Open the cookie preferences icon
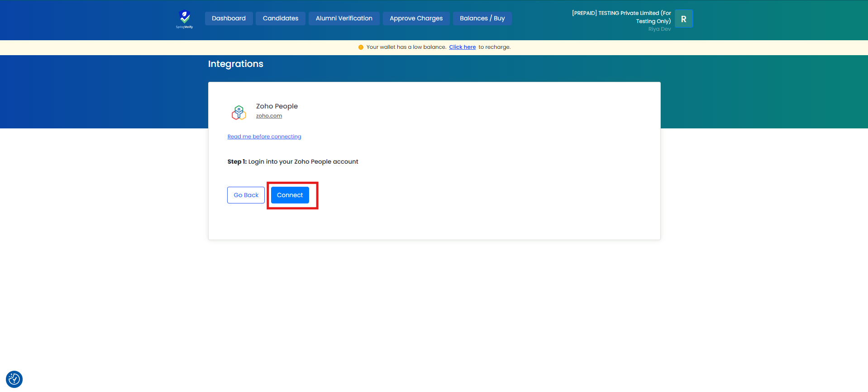Viewport: 868px width, 392px height. (x=14, y=379)
